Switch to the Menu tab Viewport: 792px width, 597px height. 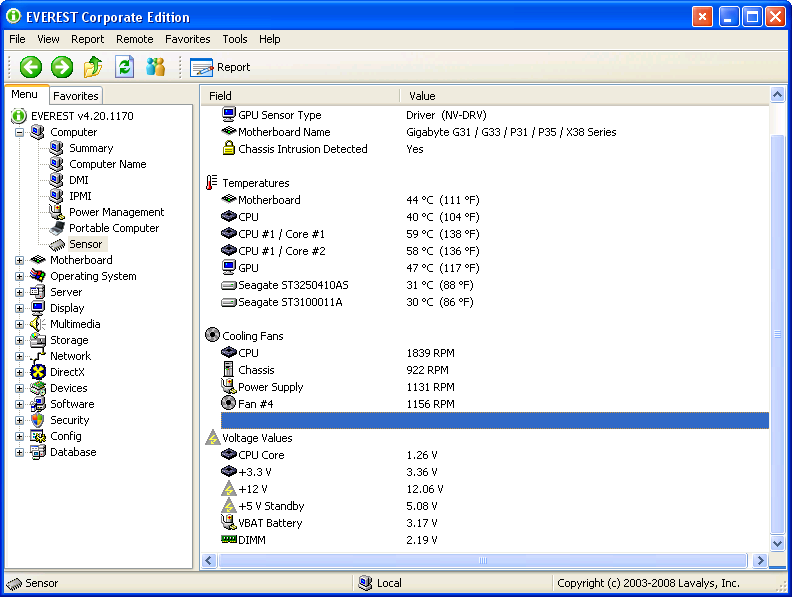[24, 94]
